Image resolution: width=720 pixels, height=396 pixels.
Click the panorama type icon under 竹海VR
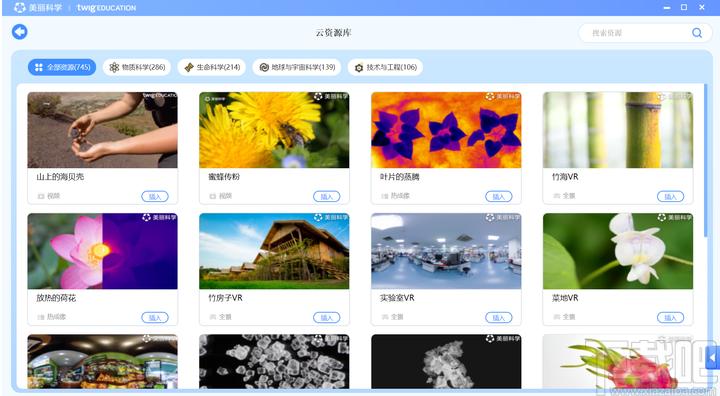pyautogui.click(x=556, y=196)
